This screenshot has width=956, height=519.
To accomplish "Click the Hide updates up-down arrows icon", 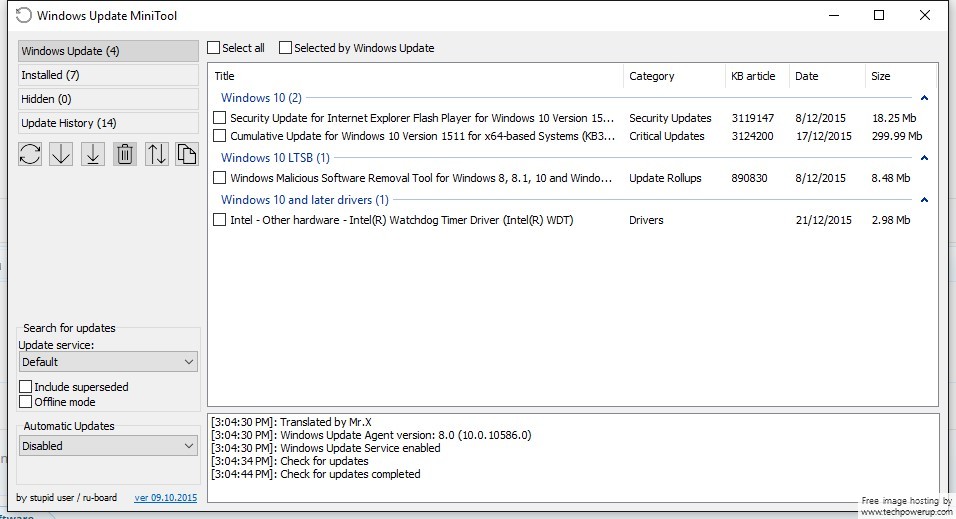I will click(156, 154).
